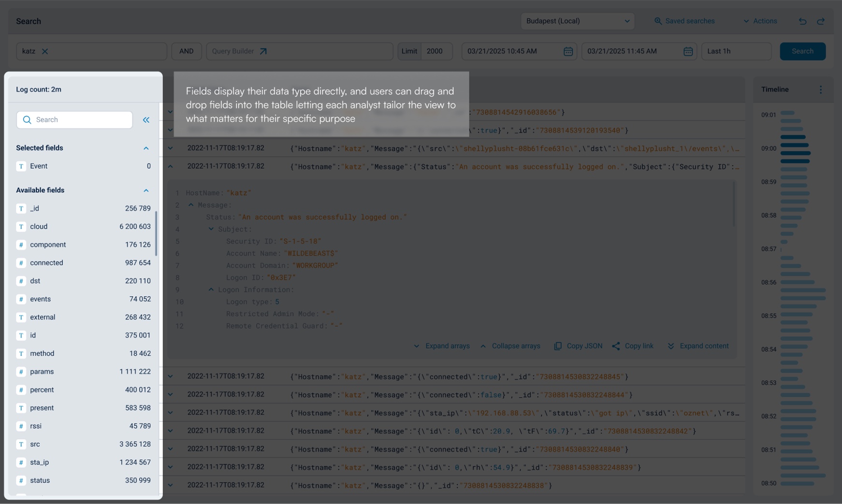
Task: Click the Limit 2000 value field
Action: (x=436, y=51)
